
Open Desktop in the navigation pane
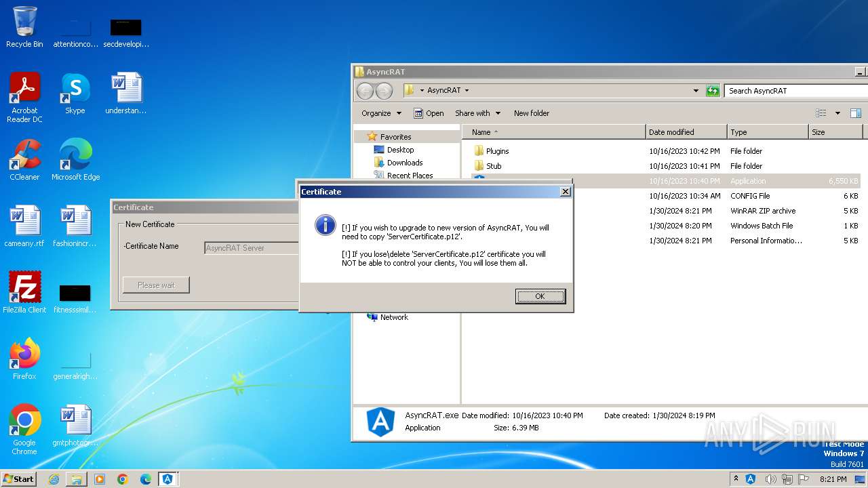[x=400, y=150]
